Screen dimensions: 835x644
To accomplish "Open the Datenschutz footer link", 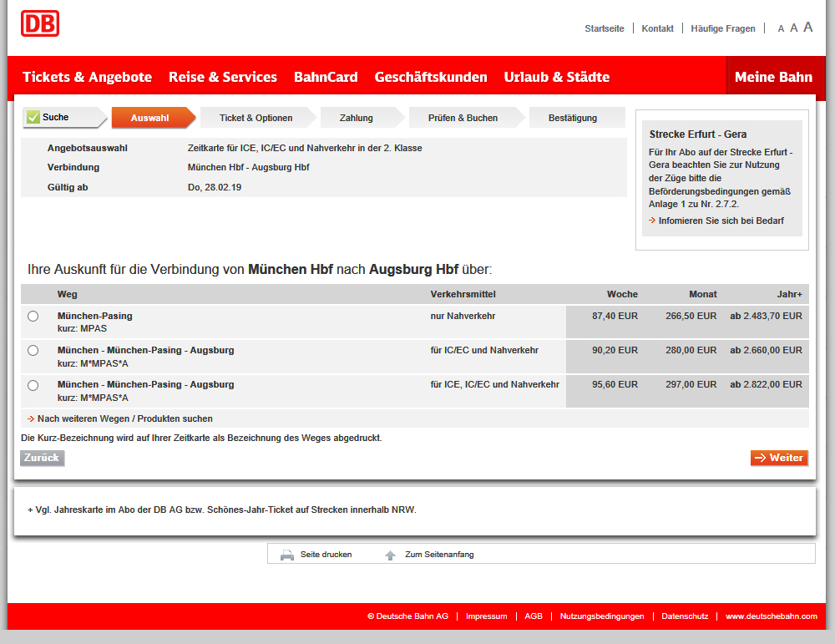I will coord(685,616).
